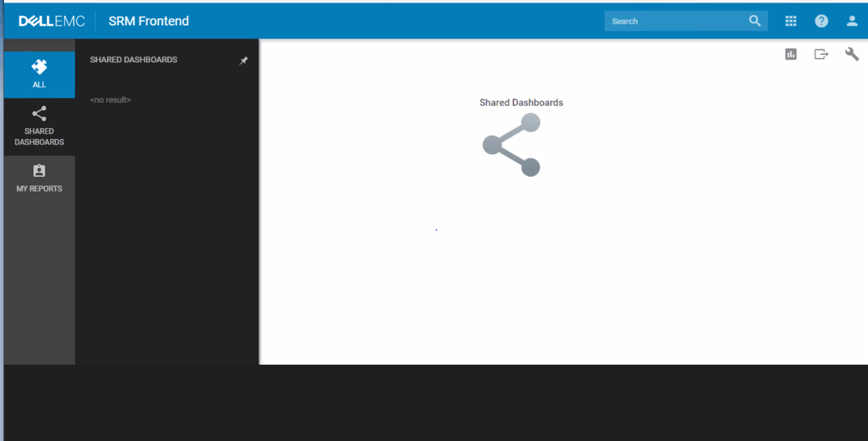868x441 pixels.
Task: Expand the Shared Dashboards panel header
Action: [x=133, y=59]
